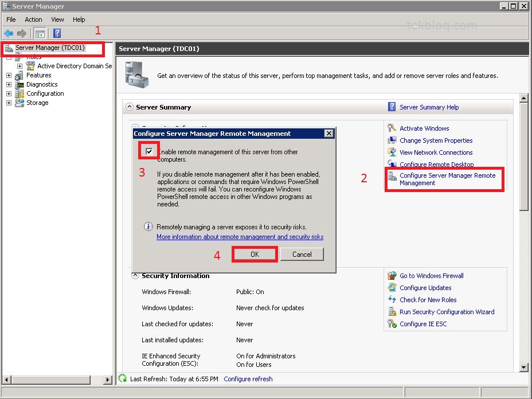This screenshot has width=532, height=399.
Task: Click the Configure refresh link
Action: tap(248, 378)
